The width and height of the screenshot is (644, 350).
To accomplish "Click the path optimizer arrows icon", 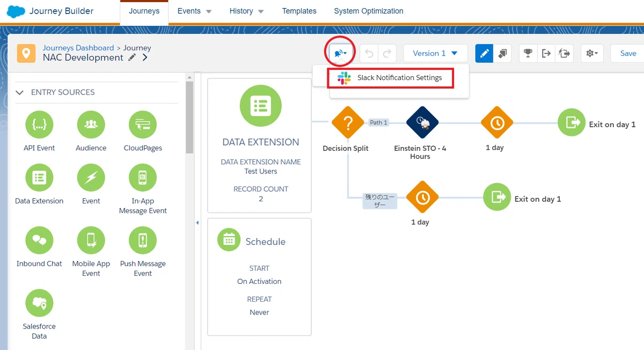I will click(x=565, y=53).
